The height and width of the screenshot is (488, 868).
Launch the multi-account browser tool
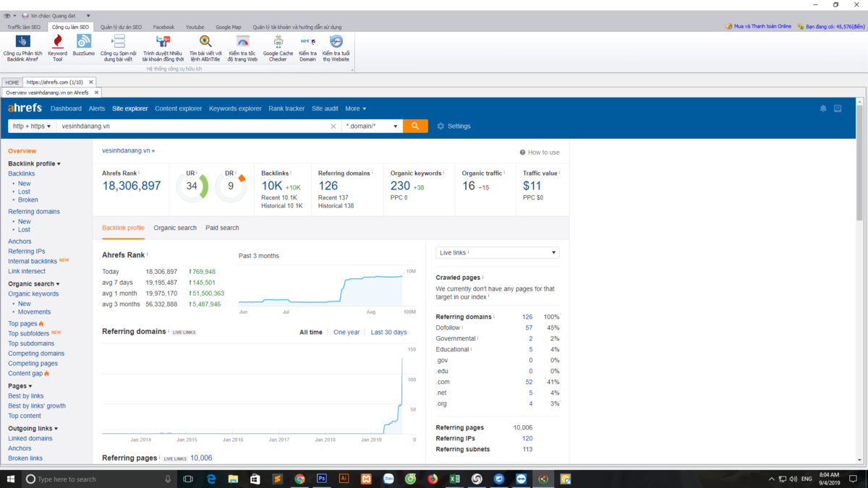click(163, 48)
